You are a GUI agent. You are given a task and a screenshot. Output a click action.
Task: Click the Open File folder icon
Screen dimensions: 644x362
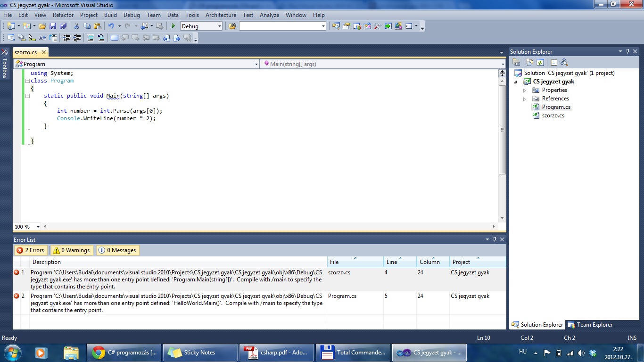click(42, 26)
